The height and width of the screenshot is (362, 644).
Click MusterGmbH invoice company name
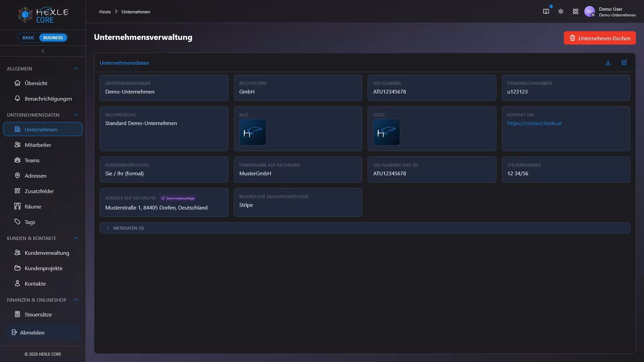255,173
